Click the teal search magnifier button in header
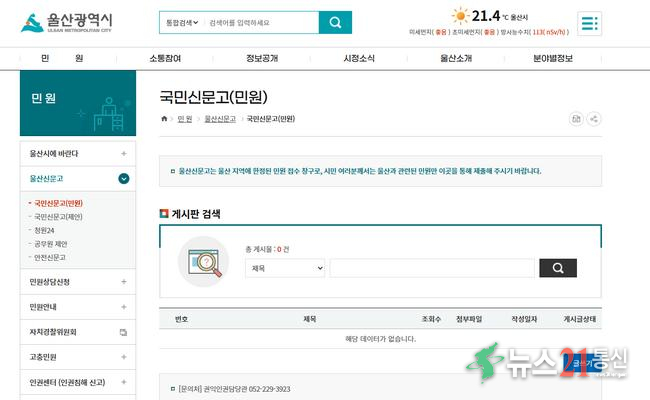 [x=335, y=22]
